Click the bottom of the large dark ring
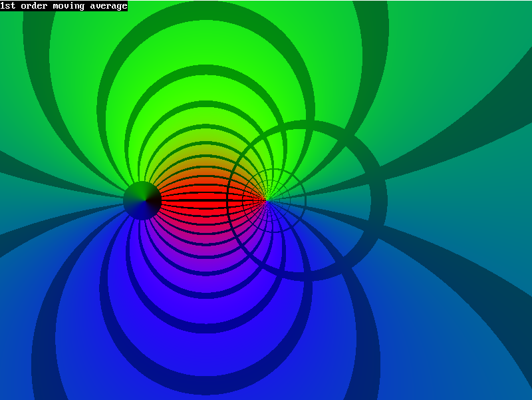Image resolution: width=532 pixels, height=400 pixels. point(307,276)
